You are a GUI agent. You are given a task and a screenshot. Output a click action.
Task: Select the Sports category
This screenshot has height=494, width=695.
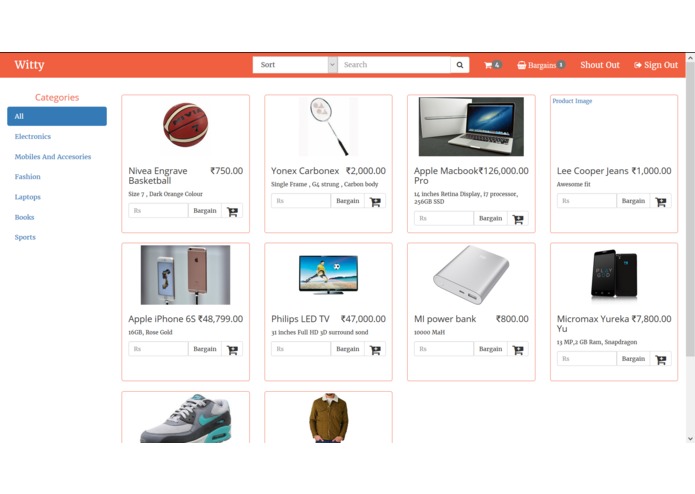click(x=25, y=237)
